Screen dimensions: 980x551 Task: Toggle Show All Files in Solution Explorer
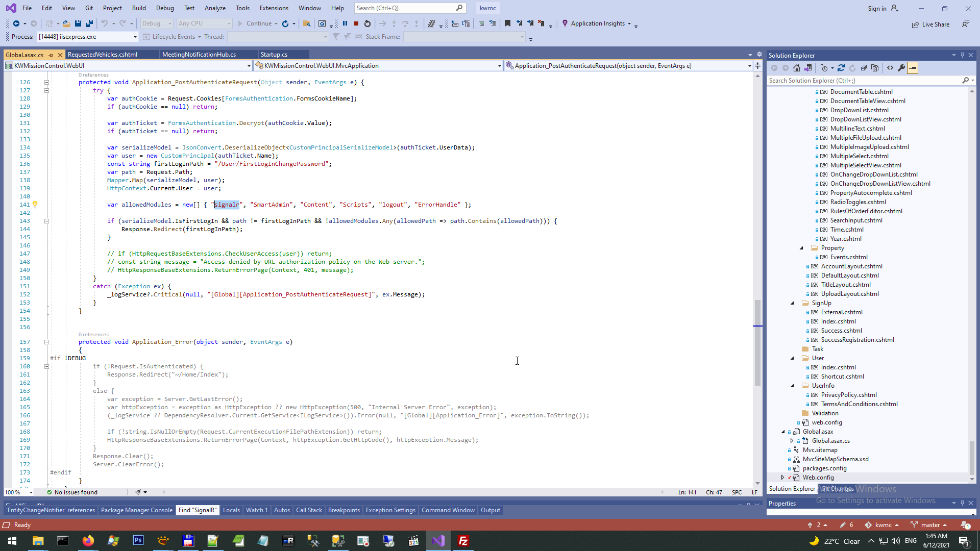click(875, 68)
